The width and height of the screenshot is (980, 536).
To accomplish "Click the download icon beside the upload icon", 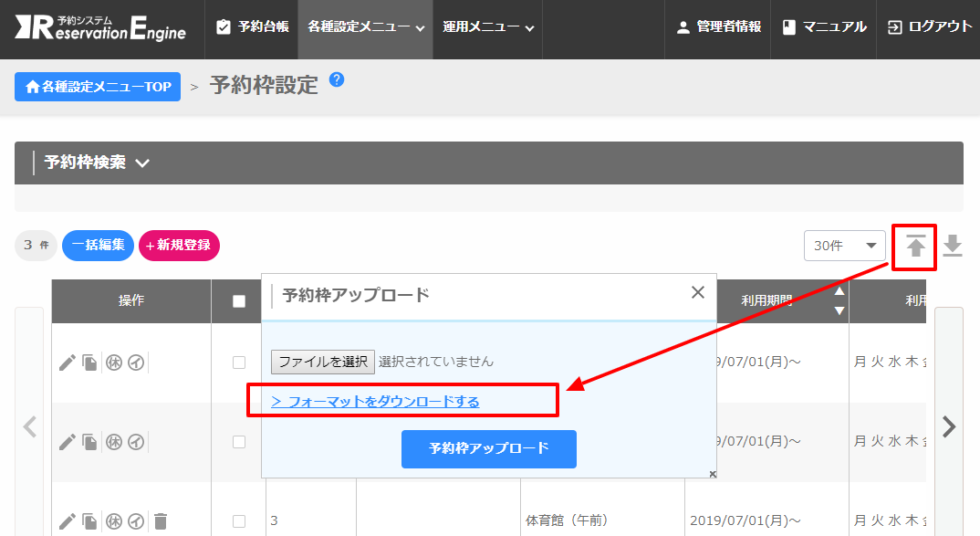I will click(x=953, y=246).
